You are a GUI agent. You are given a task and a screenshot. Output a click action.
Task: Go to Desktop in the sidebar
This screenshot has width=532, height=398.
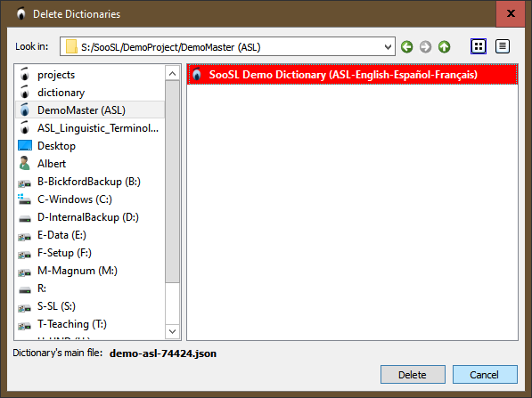tap(90, 146)
